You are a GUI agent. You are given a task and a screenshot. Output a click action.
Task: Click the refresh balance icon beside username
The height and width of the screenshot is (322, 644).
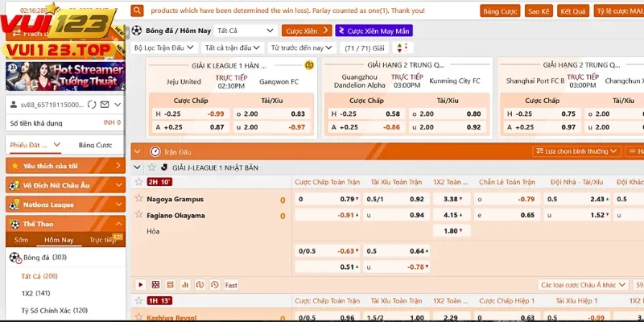(92, 105)
